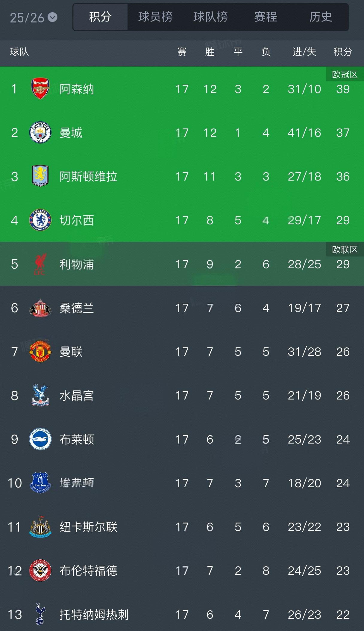Click the Sunderland club crest
This screenshot has height=631, width=364.
pos(40,308)
